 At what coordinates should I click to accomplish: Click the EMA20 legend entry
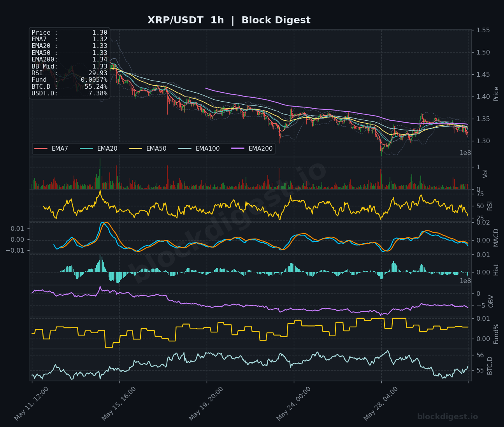pos(98,149)
